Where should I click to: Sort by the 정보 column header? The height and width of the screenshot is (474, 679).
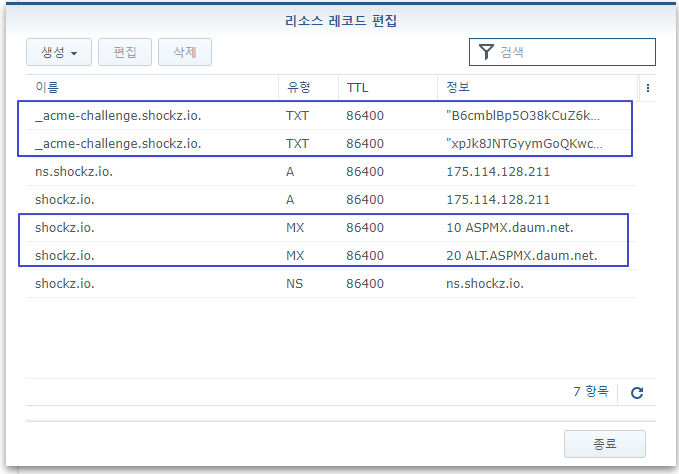536,88
